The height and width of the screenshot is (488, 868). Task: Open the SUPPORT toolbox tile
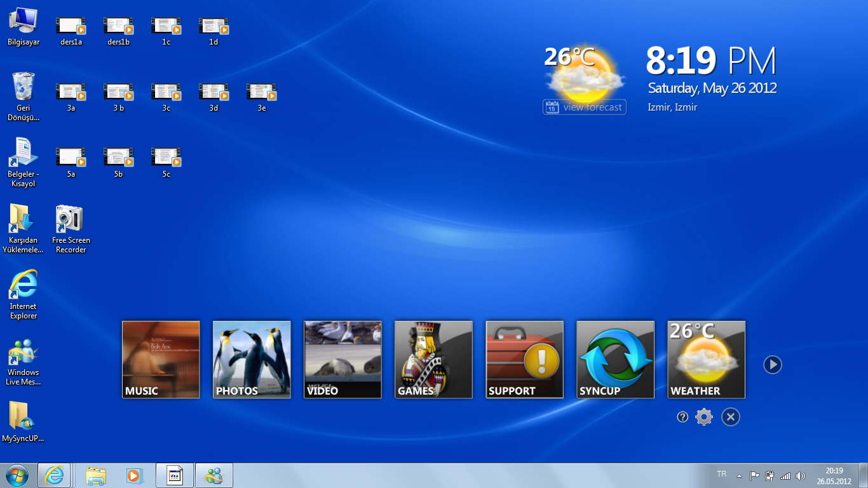coord(524,359)
